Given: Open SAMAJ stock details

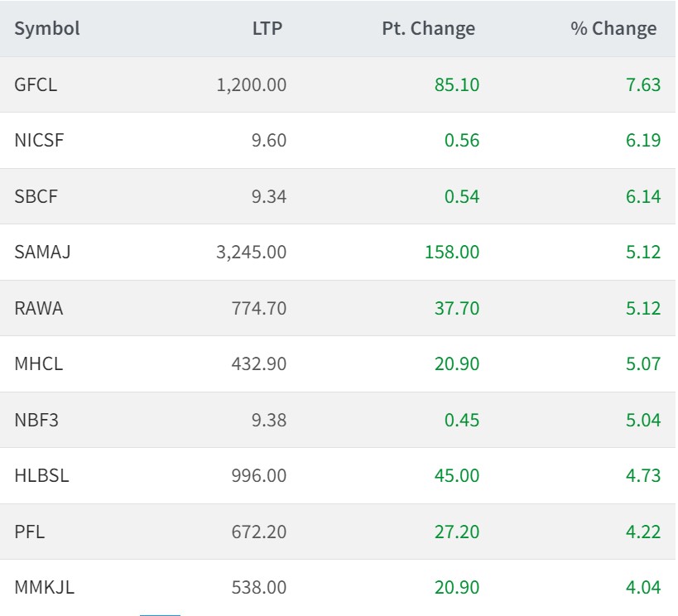Looking at the screenshot, I should [x=42, y=252].
